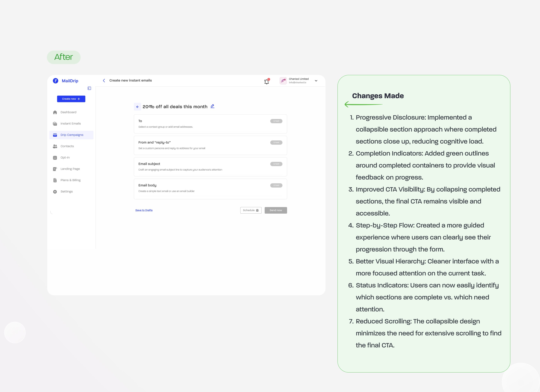540x392 pixels.
Task: Go to Instant Emails in sidebar
Action: point(70,123)
